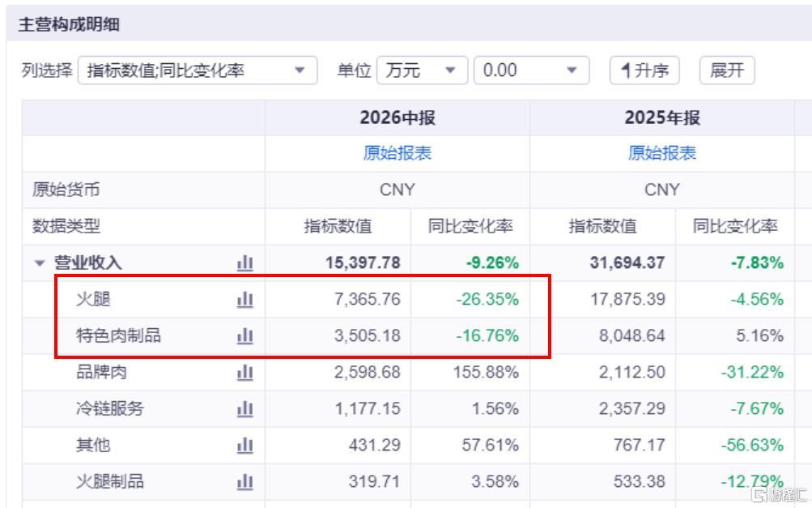Click the 主营构成明细 panel title

pos(69,23)
